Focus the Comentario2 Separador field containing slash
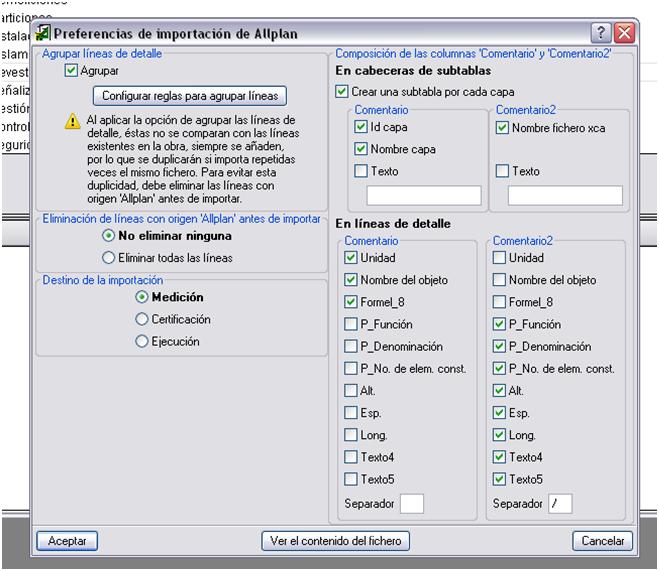 (x=560, y=503)
